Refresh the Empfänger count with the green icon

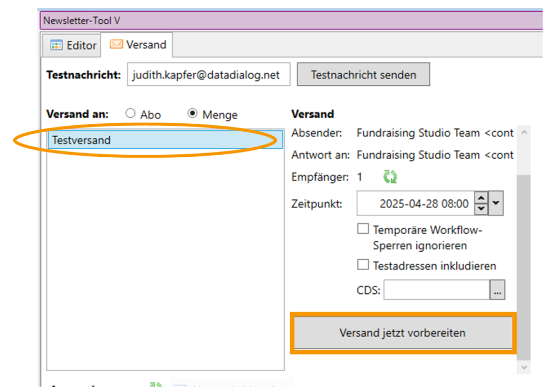[389, 177]
